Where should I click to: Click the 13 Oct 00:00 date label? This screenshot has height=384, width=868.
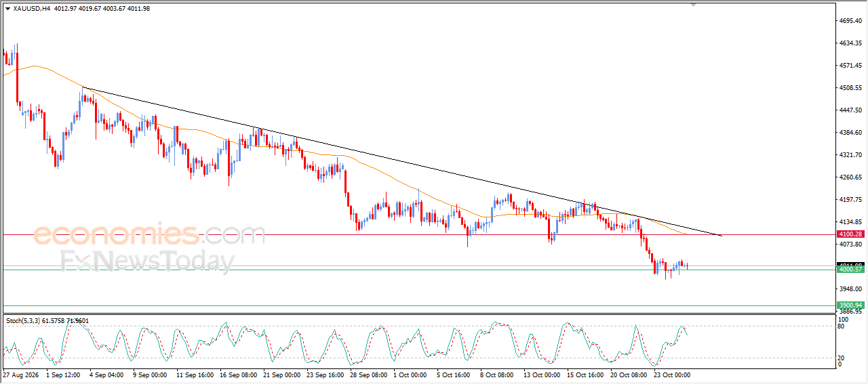pos(541,375)
